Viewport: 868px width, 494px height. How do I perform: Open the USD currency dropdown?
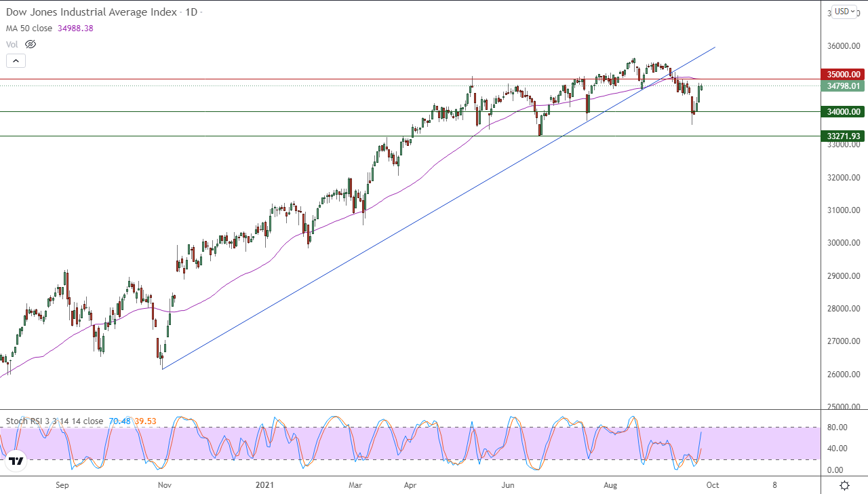point(845,11)
